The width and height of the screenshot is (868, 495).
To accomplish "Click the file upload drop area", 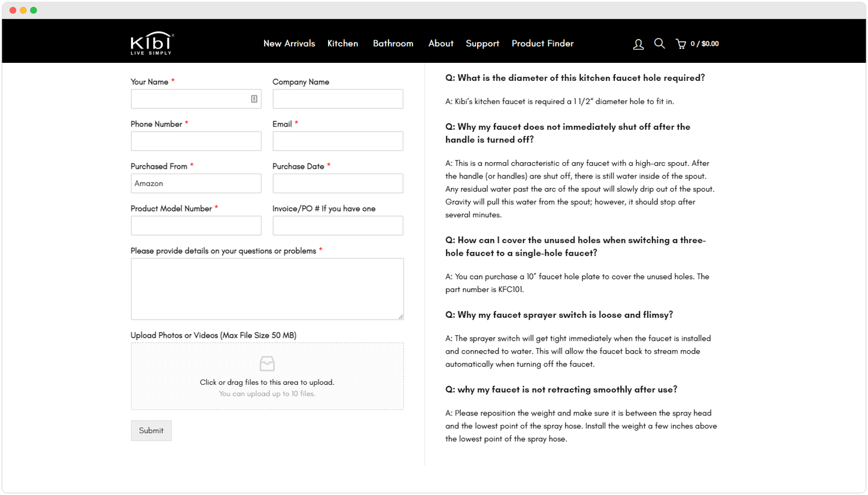I will 268,376.
